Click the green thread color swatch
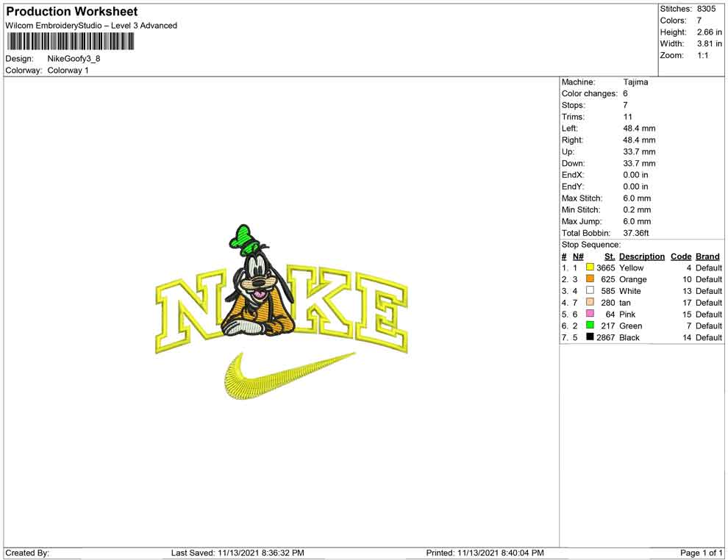This screenshot has height=560, width=728. 590,326
